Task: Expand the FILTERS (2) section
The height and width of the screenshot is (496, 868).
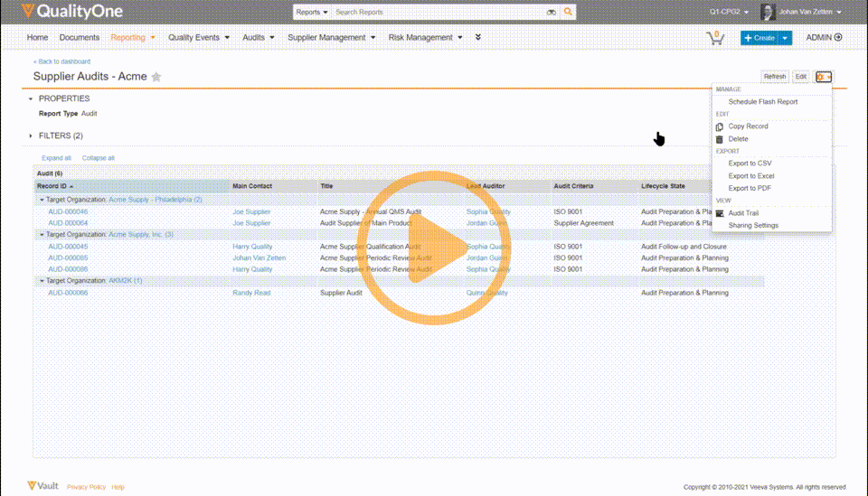Action: click(31, 136)
